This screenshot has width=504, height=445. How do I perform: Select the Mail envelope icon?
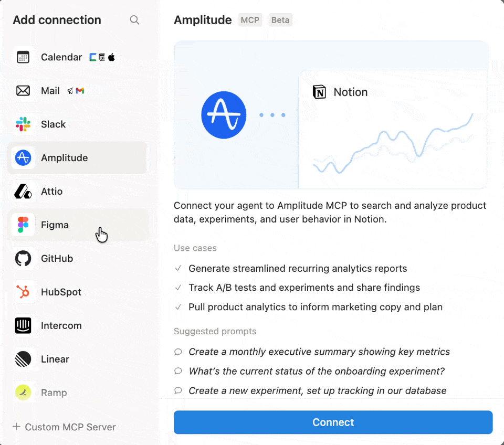click(x=23, y=91)
